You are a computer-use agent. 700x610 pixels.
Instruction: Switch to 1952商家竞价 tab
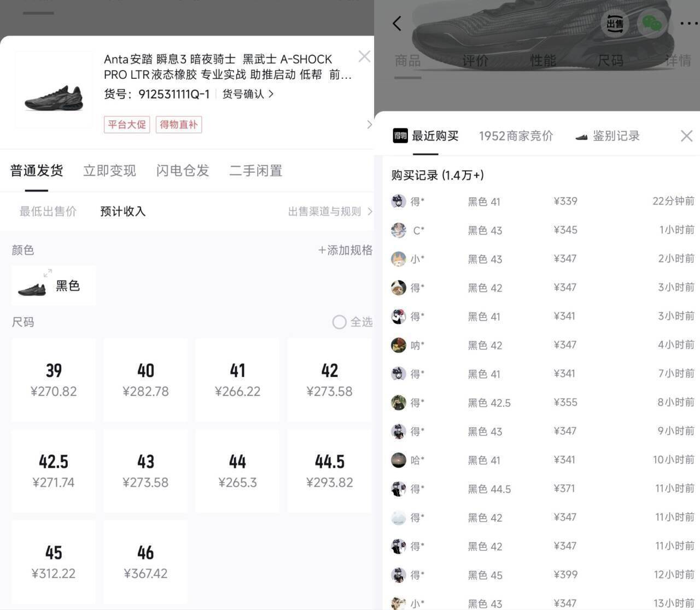click(516, 136)
